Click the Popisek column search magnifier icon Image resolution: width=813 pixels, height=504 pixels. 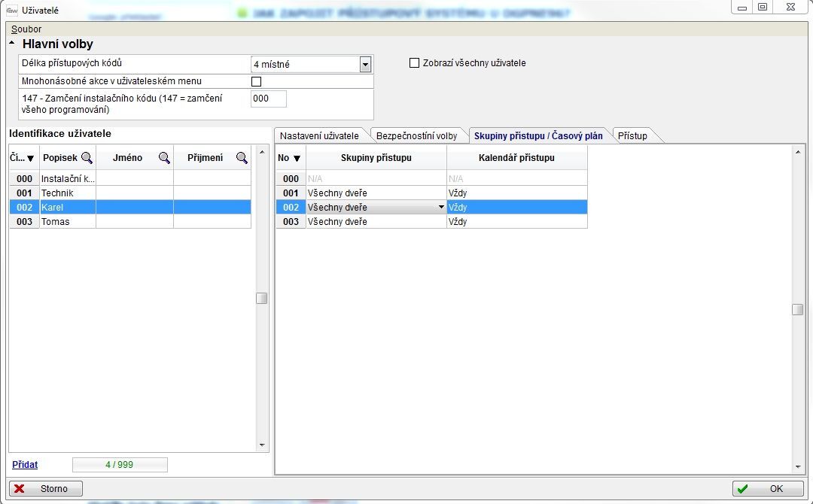[x=87, y=158]
